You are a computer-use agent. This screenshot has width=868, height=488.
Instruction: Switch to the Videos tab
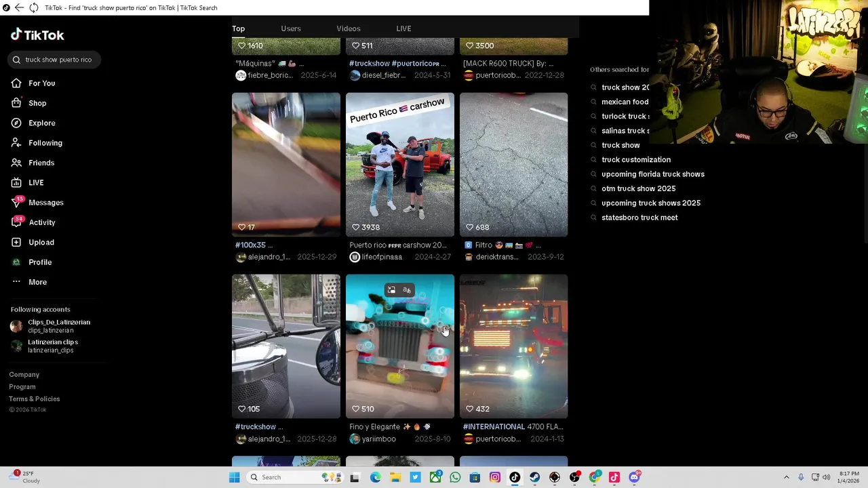click(x=349, y=28)
